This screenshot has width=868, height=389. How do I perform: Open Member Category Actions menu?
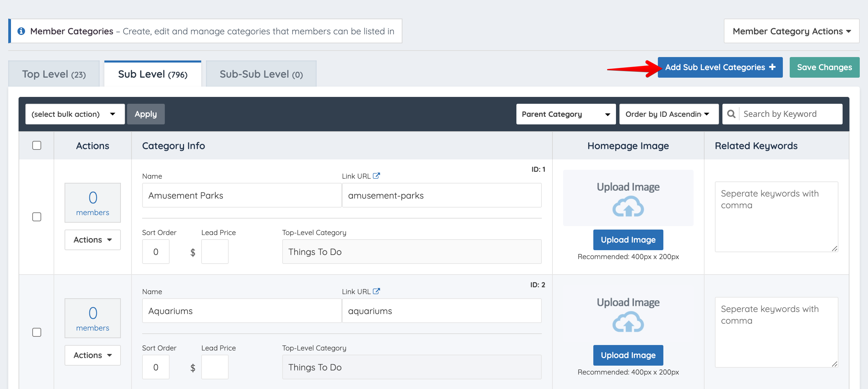[x=791, y=31]
